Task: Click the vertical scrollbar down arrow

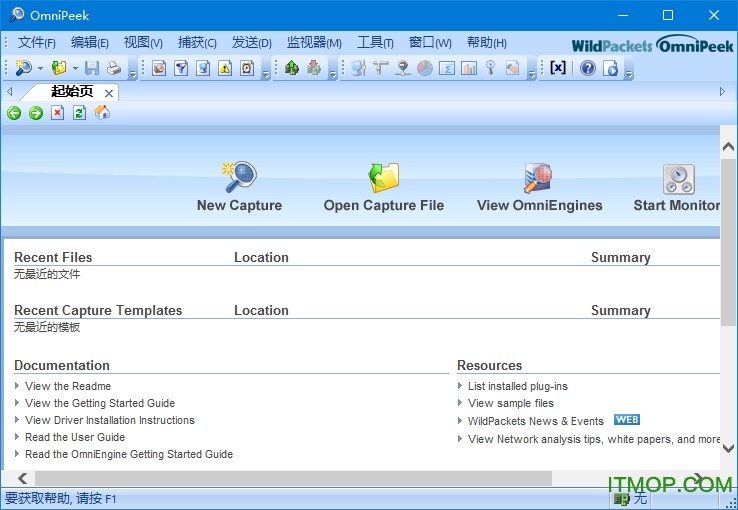Action: click(x=729, y=449)
